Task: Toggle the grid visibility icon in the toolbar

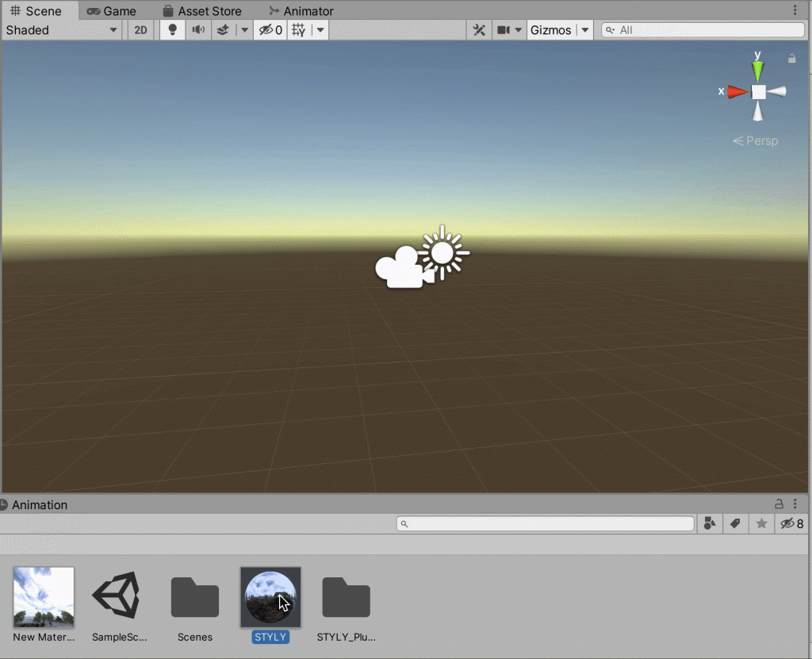Action: click(x=299, y=29)
